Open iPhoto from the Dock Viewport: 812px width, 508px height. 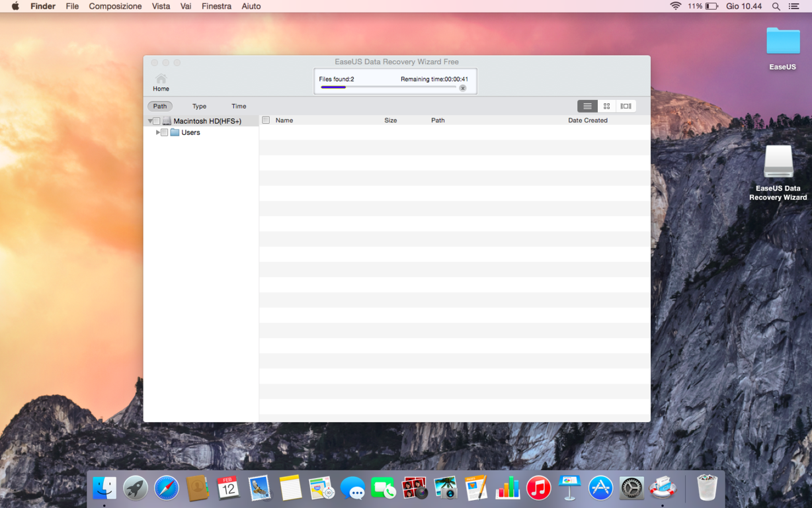(x=446, y=488)
